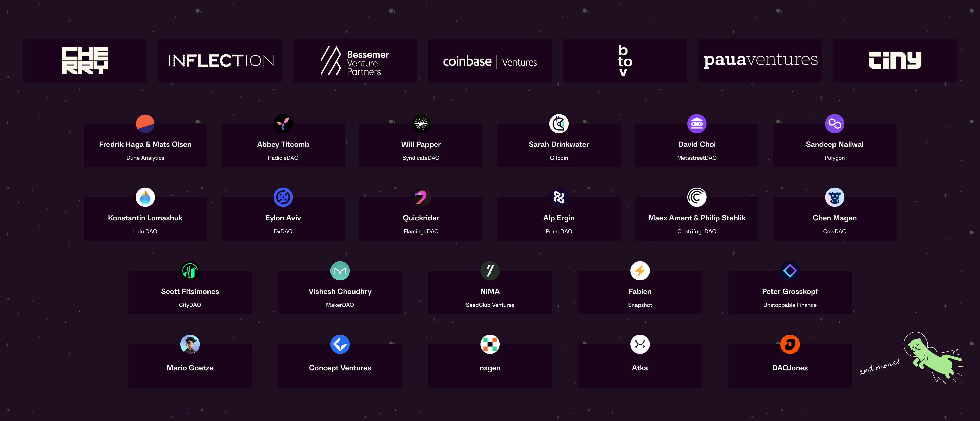Image resolution: width=980 pixels, height=421 pixels.
Task: Click the Sandeep Nailwal name
Action: 835,144
